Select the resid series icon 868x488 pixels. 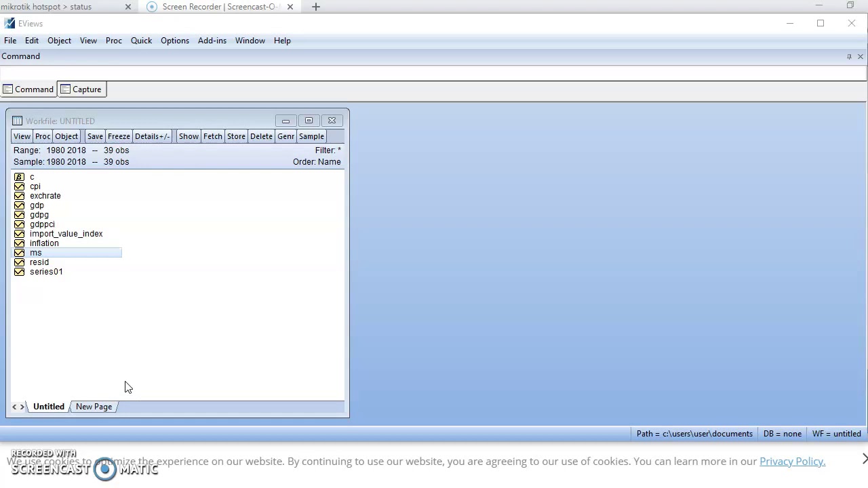click(19, 262)
